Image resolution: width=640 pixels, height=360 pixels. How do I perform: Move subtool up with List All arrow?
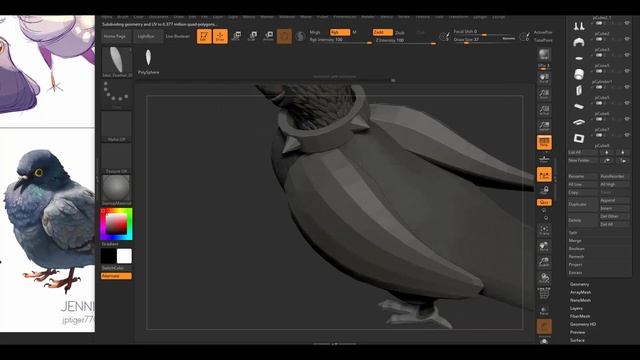point(607,152)
